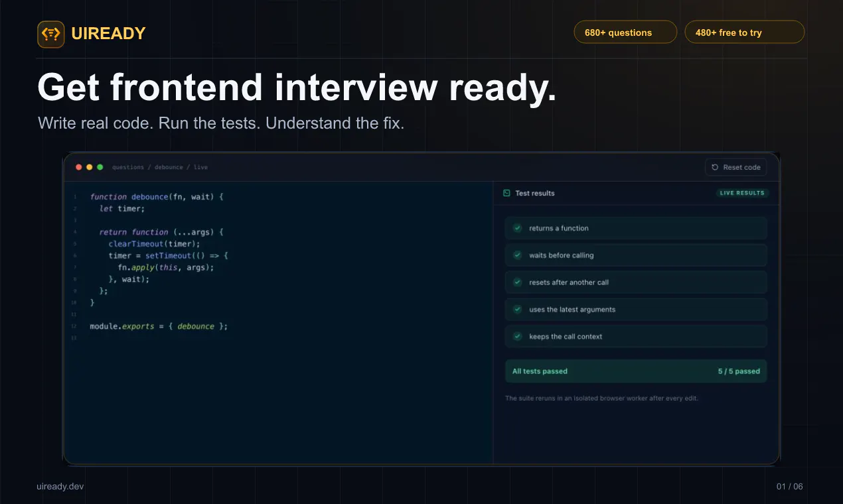Click the yellow window dot in editor
Screen dimensions: 843x504
click(x=89, y=167)
